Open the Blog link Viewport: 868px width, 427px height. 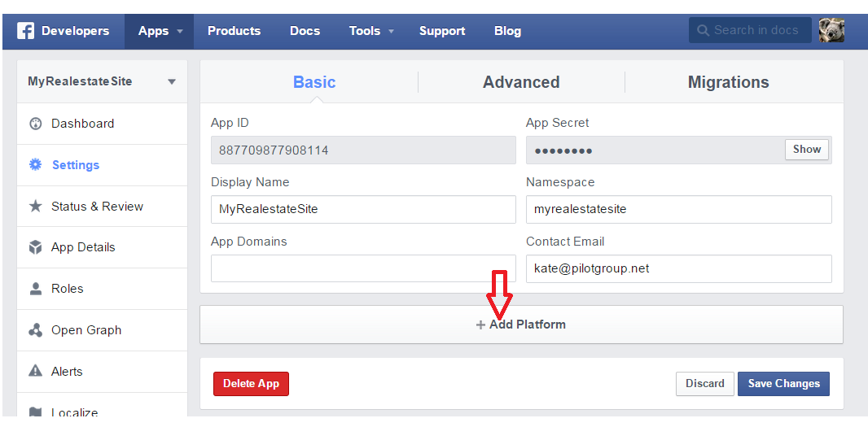pyautogui.click(x=507, y=31)
